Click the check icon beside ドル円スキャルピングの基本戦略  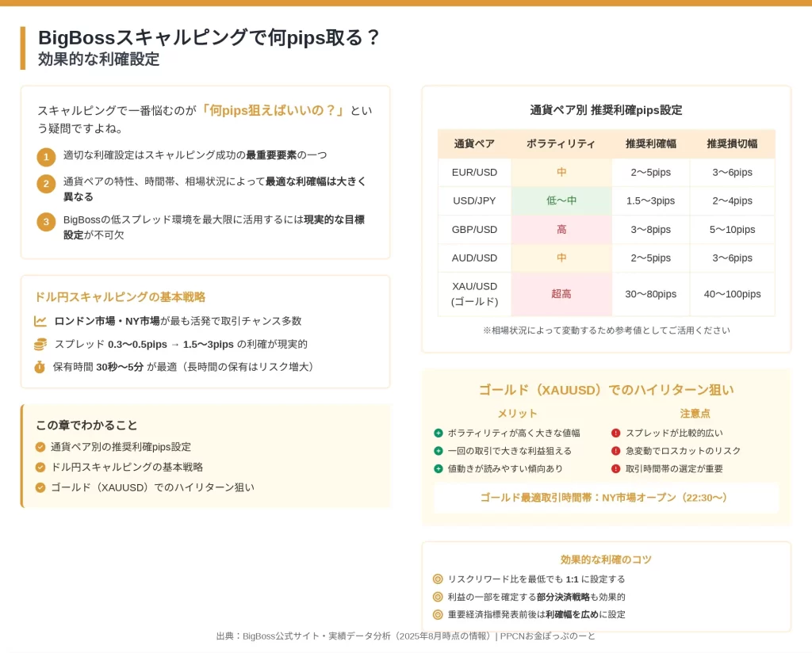pos(40,468)
